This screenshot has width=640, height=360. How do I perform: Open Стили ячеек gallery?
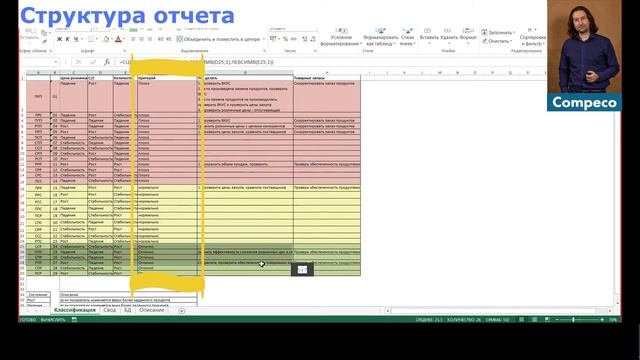pyautogui.click(x=407, y=38)
